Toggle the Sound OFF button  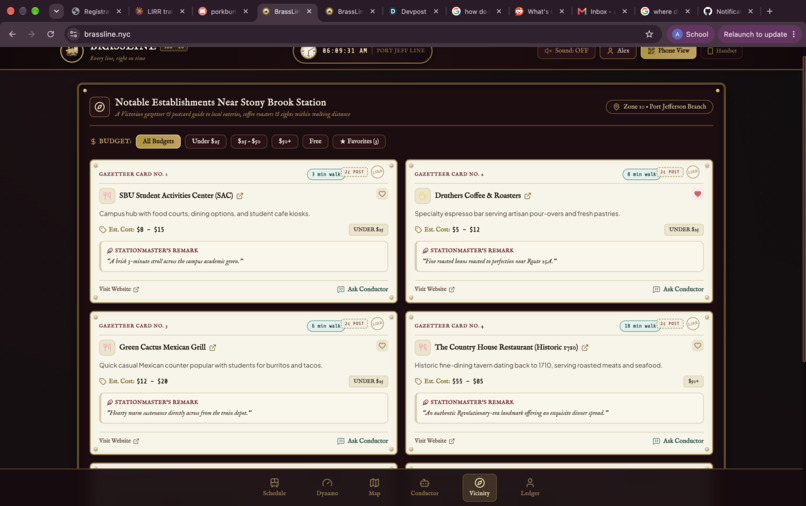click(x=566, y=50)
